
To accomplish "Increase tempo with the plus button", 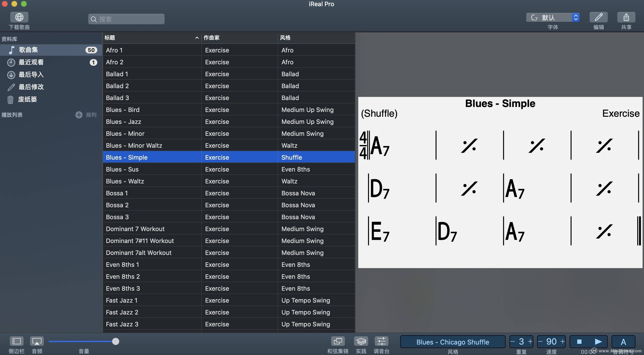I will [562, 341].
